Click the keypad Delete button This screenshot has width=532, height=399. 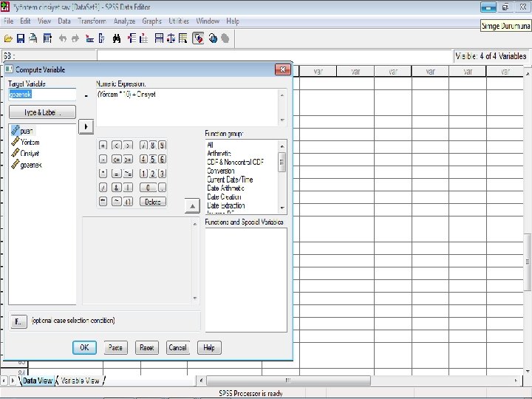[153, 202]
